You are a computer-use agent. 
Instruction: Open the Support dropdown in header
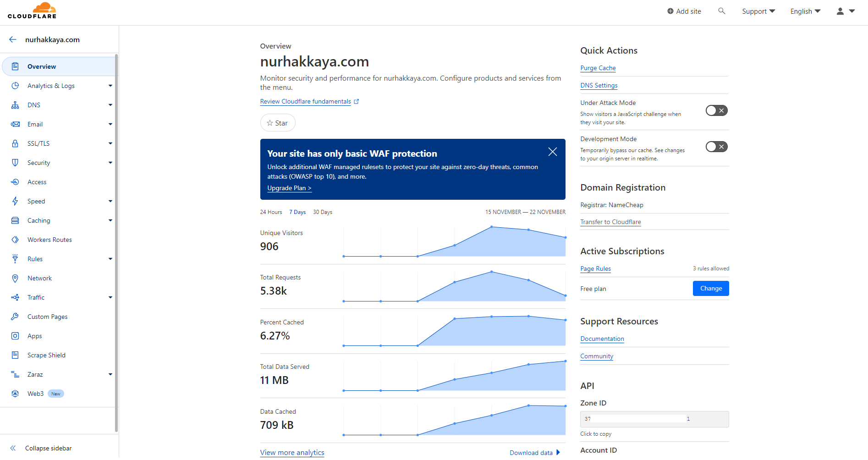pyautogui.click(x=758, y=11)
